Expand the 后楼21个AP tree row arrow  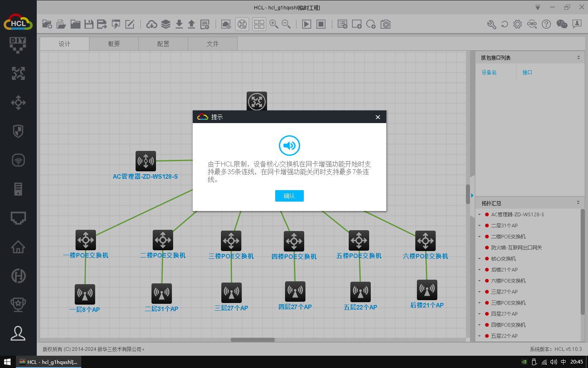pos(479,270)
